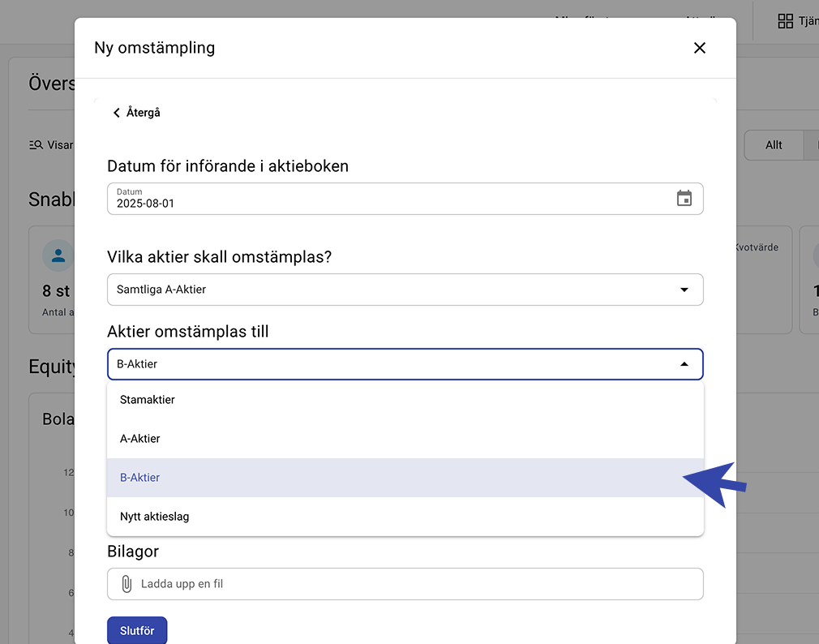This screenshot has width=819, height=644.
Task: Click the search list icon beside Visar
Action: coord(36,145)
